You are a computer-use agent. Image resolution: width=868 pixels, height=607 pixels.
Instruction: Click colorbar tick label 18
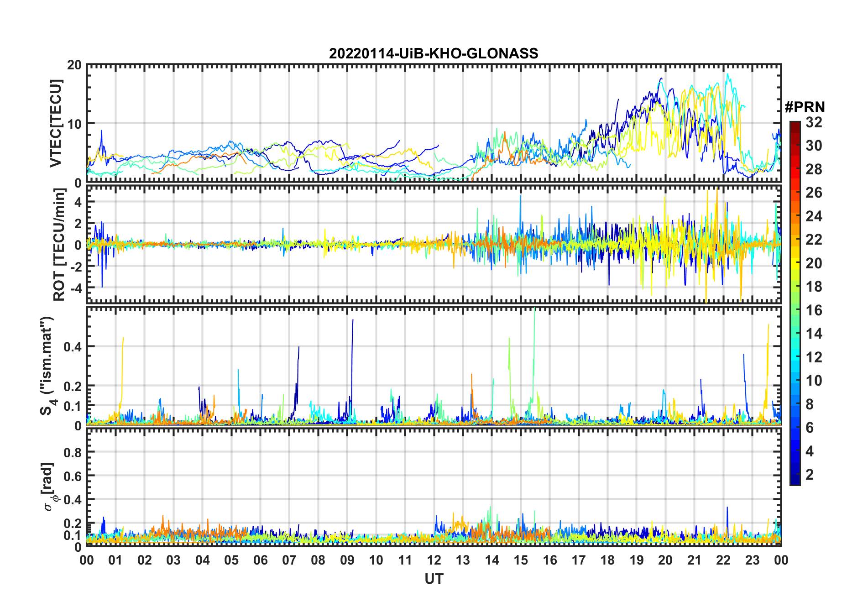click(x=814, y=287)
